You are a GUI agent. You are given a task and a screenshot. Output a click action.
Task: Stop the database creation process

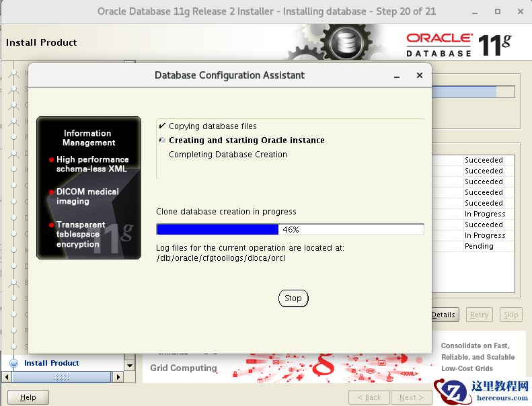tap(293, 298)
